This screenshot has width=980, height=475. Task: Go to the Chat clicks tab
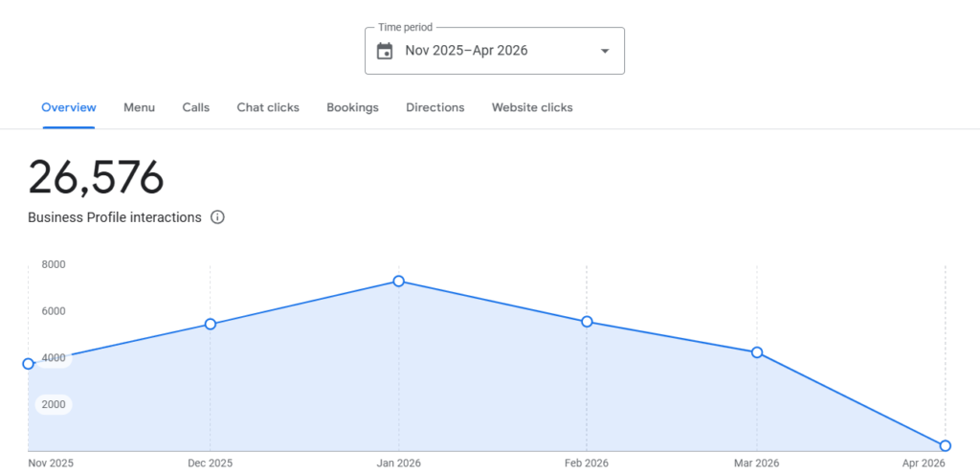coord(268,107)
